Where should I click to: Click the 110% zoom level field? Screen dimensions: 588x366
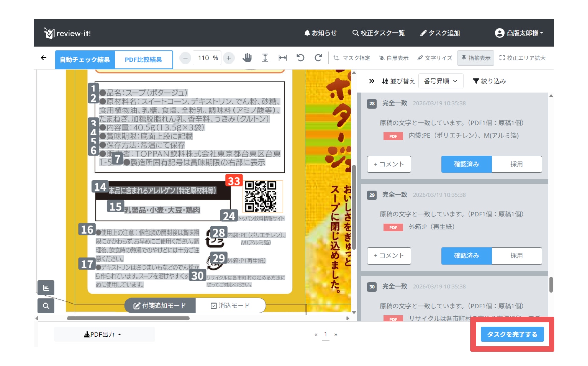(x=207, y=58)
